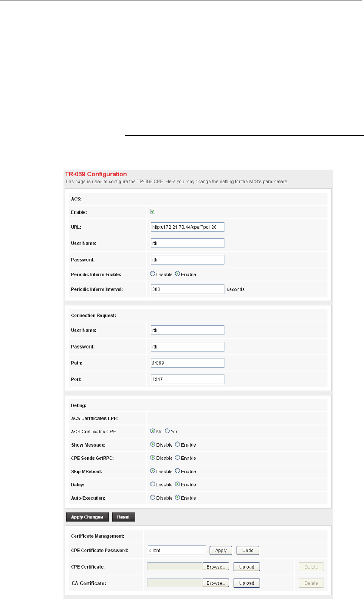Select Disable for Skip MReboot
Image resolution: width=364 pixels, height=599 pixels.
coord(153,471)
